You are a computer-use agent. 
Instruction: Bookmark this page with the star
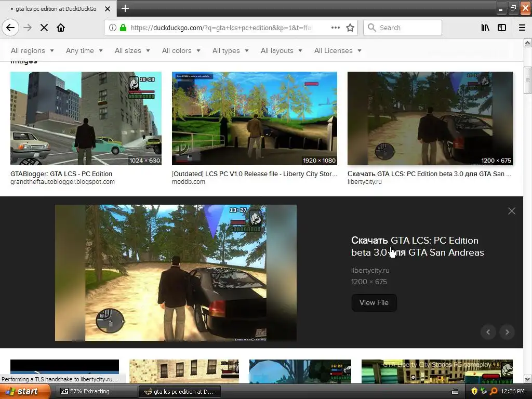(350, 28)
